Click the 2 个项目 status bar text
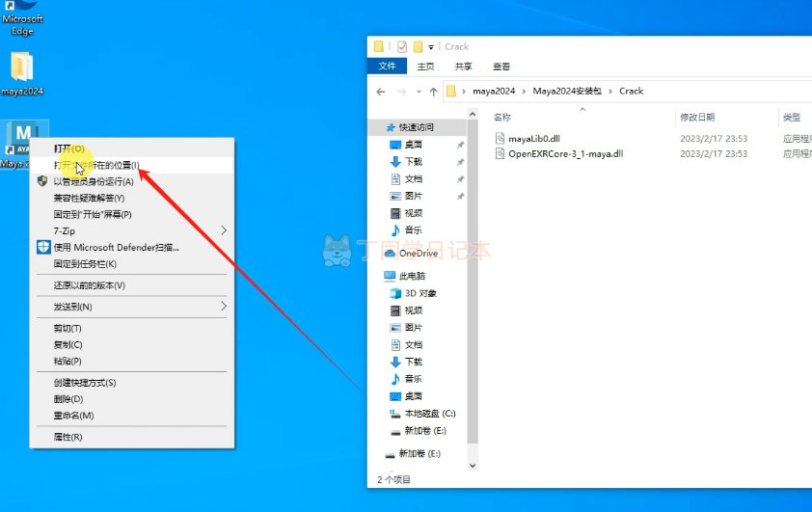 point(393,480)
